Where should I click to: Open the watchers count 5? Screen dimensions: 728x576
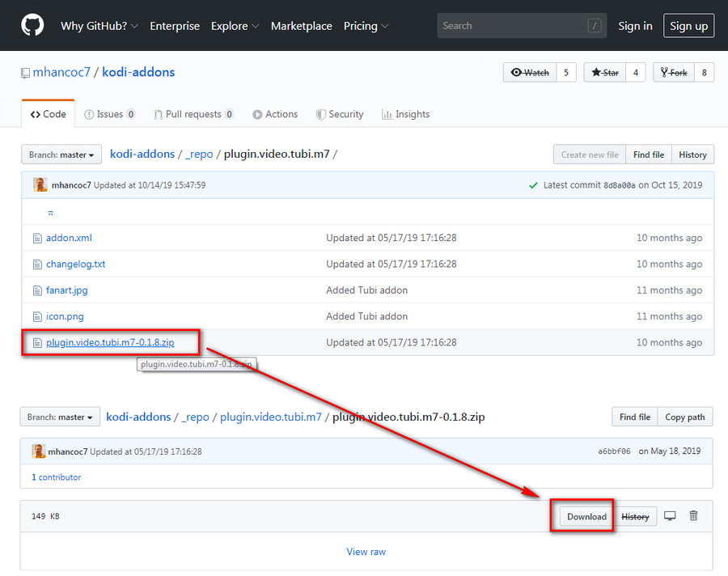(x=566, y=73)
